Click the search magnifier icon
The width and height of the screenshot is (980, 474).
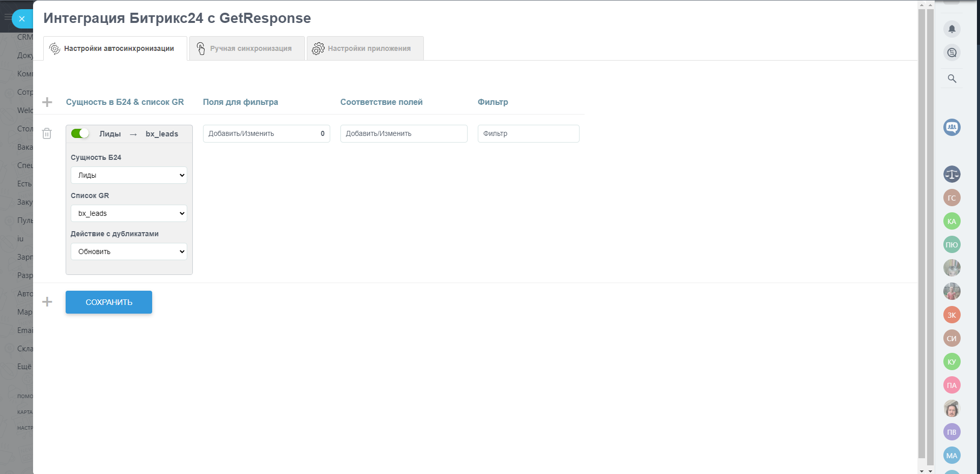point(952,78)
